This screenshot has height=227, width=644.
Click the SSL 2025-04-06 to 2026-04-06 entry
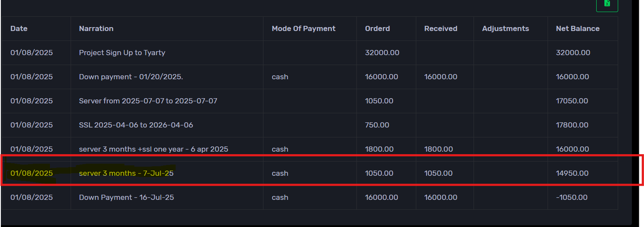(x=136, y=125)
